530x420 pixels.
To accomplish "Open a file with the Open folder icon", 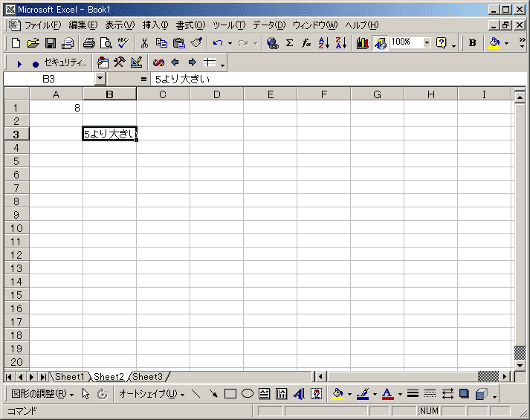I will click(x=33, y=43).
